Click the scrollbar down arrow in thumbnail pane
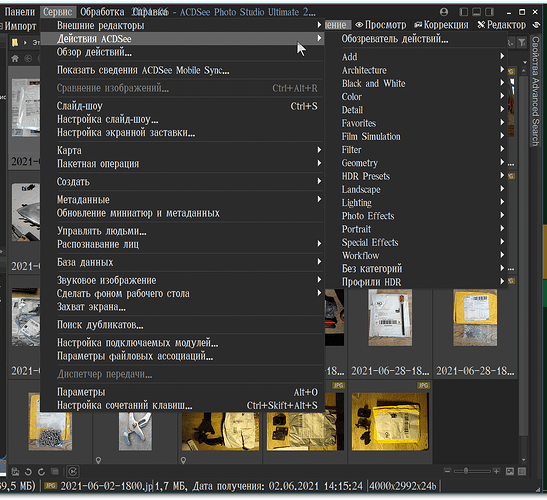The image size is (547, 500). [524, 460]
